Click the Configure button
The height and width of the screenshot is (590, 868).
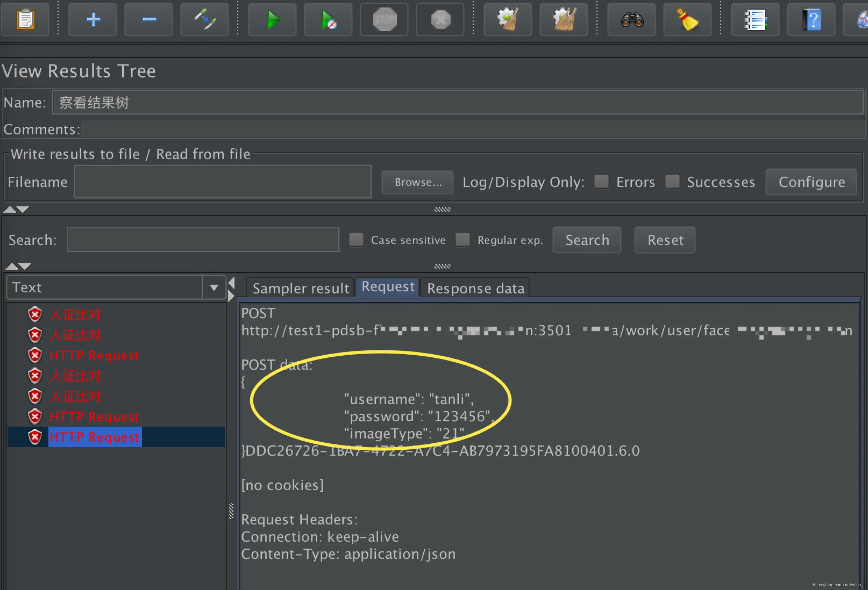(x=811, y=182)
